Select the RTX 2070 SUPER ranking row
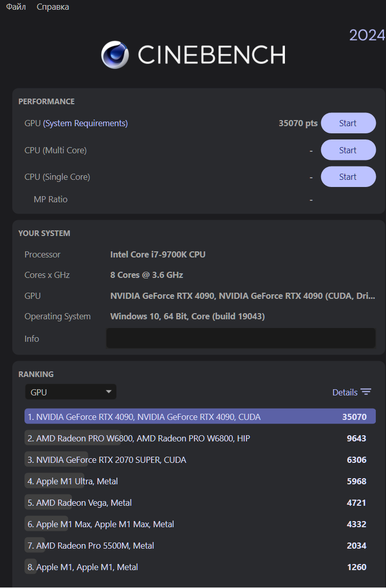This screenshot has height=588, width=386. click(x=200, y=459)
